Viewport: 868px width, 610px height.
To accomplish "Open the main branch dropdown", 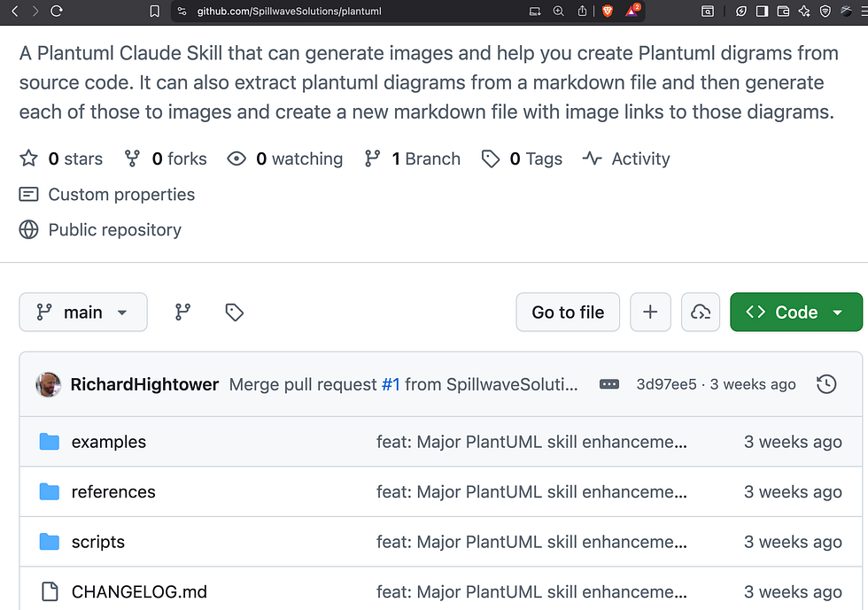I will (83, 313).
